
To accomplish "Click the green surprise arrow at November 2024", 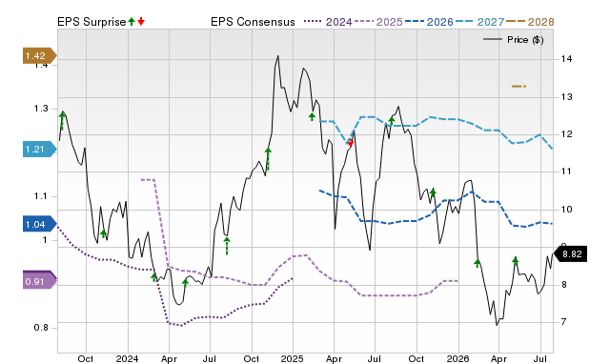I will coord(268,159).
